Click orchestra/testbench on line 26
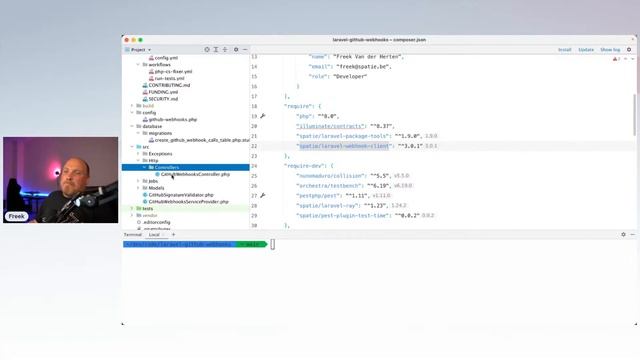 (x=329, y=186)
